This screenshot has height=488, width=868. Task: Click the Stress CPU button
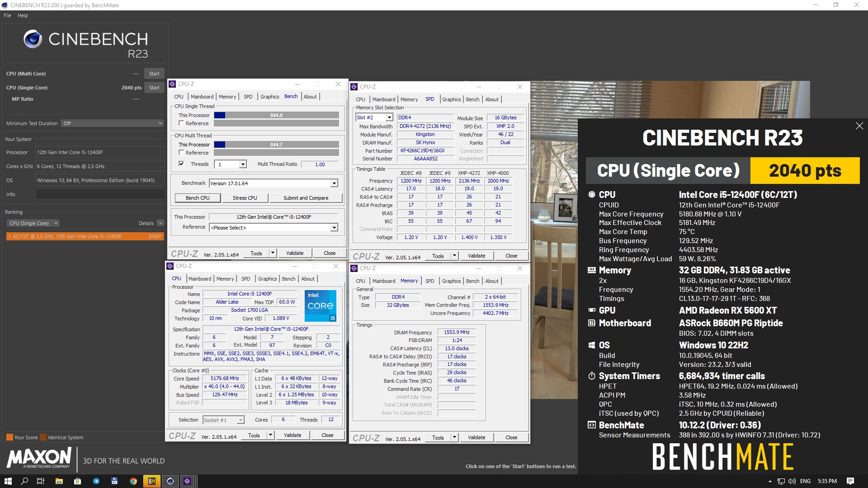(x=245, y=198)
